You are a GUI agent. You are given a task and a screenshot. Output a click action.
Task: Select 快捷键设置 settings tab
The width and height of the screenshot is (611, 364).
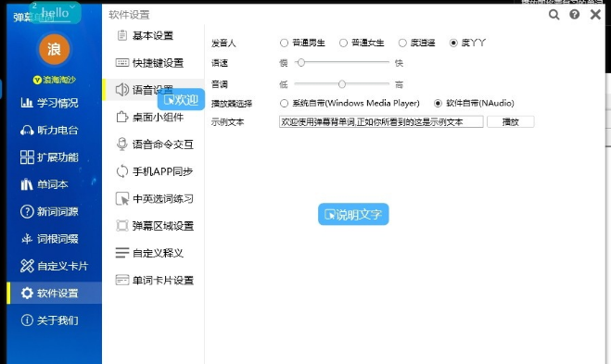153,63
